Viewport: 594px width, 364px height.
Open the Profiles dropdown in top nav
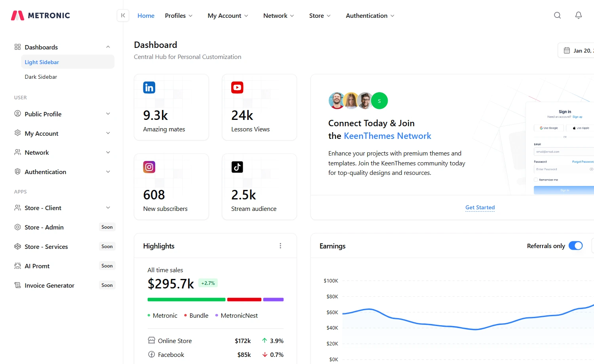pyautogui.click(x=179, y=15)
